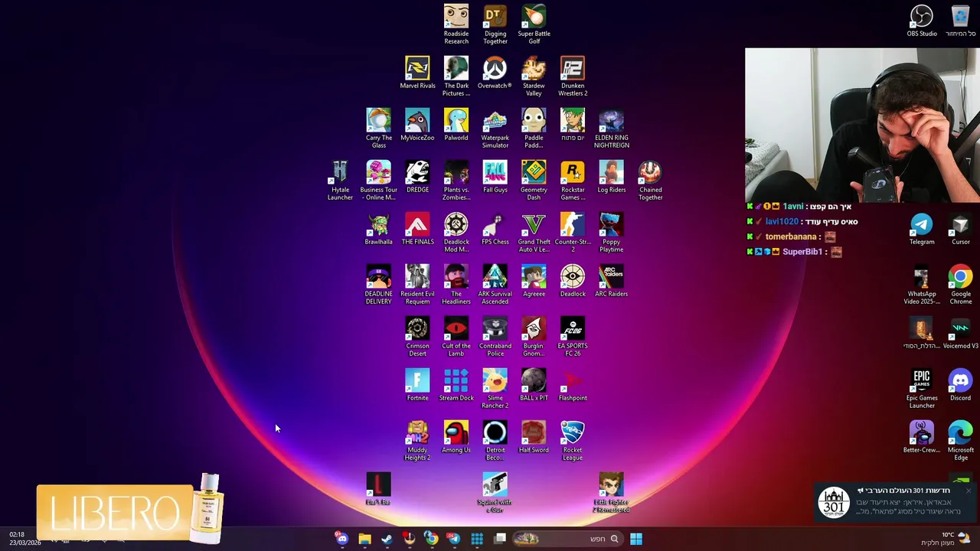Image resolution: width=980 pixels, height=551 pixels.
Task: Select the Contraband Police icon
Action: (x=495, y=337)
